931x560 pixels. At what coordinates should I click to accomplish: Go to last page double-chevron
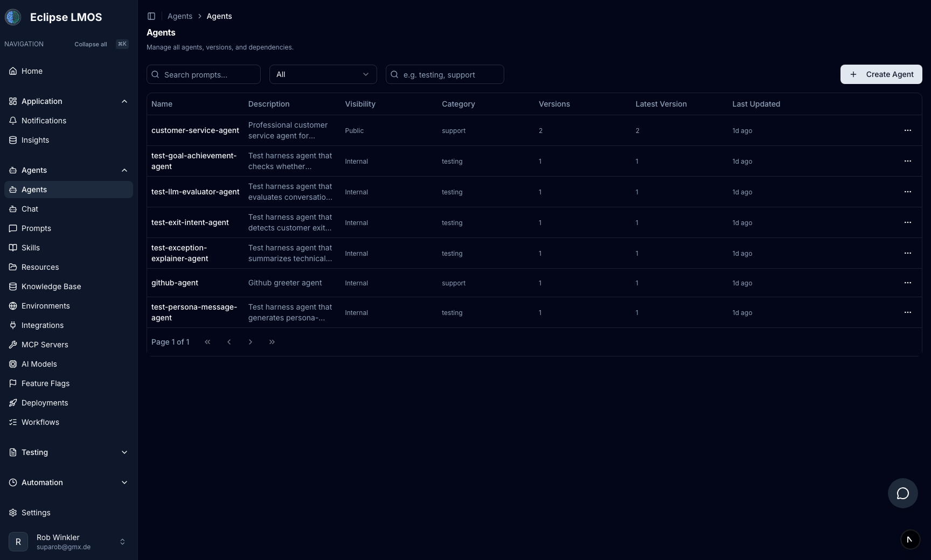(272, 342)
